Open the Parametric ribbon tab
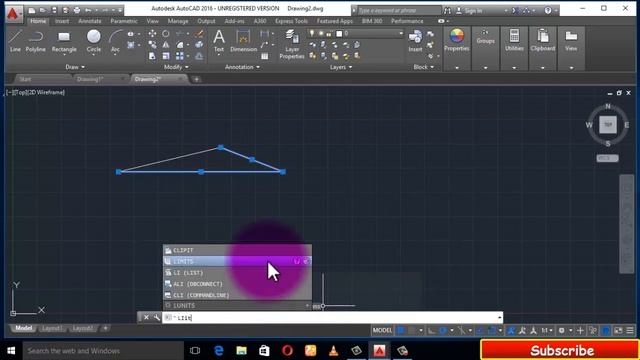Image resolution: width=640 pixels, height=360 pixels. (124, 21)
